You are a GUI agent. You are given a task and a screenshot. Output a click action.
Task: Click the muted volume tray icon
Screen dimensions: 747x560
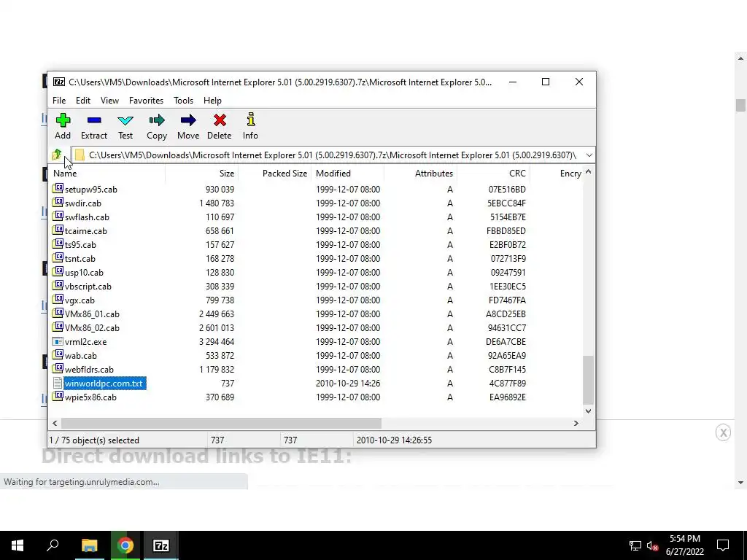(652, 545)
